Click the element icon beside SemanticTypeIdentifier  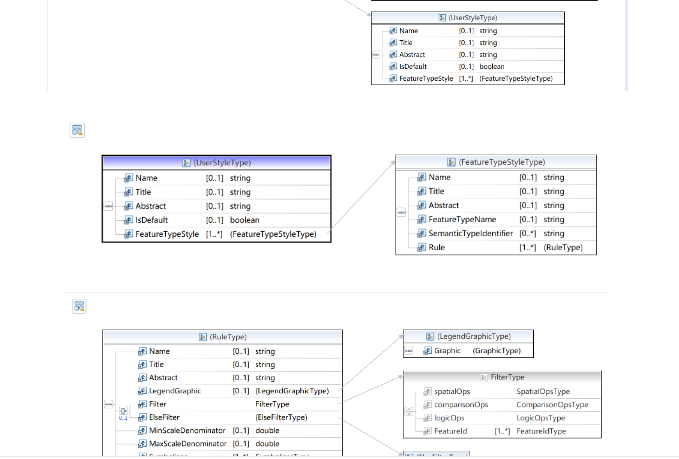(421, 233)
